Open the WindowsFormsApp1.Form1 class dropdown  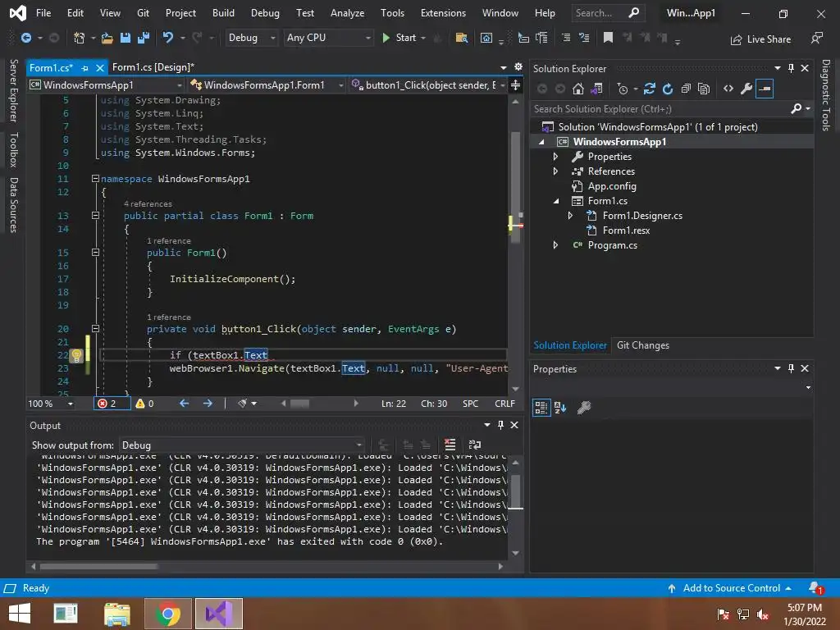267,85
